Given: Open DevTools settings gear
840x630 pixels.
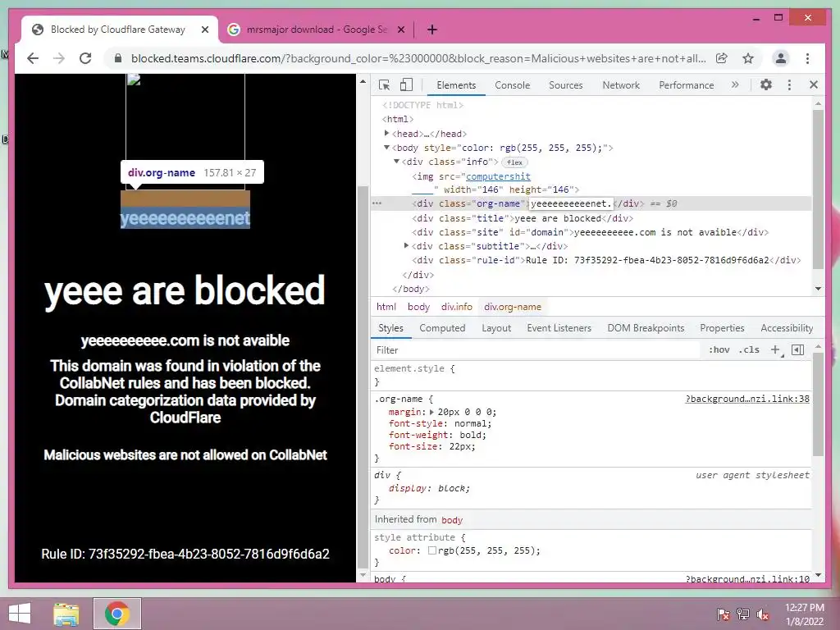Looking at the screenshot, I should pyautogui.click(x=766, y=84).
